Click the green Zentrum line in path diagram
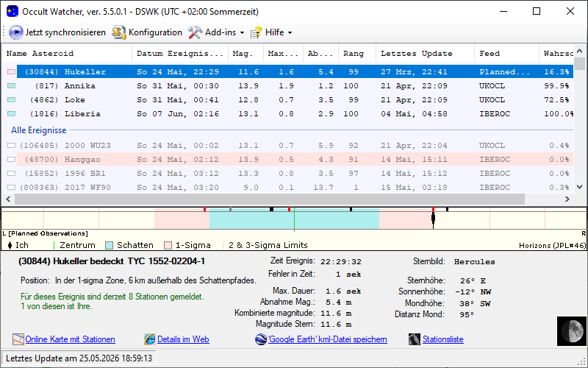The image size is (588, 368). tap(294, 219)
